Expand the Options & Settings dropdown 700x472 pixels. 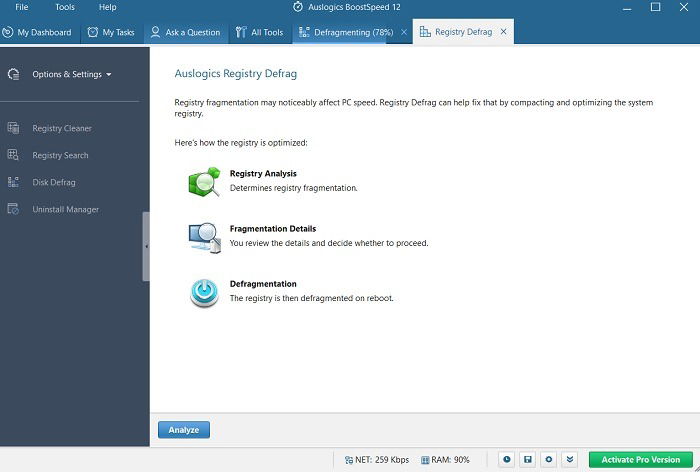pos(71,75)
